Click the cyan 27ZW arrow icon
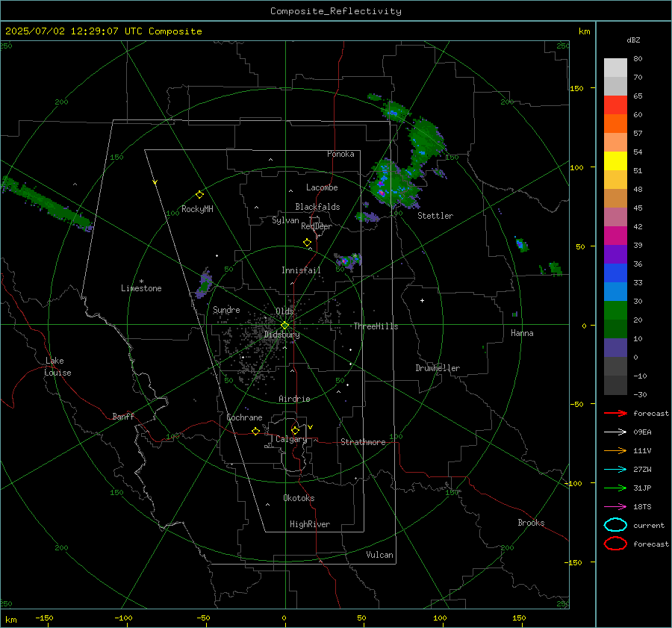Viewport: 672px width, 628px height. point(615,470)
